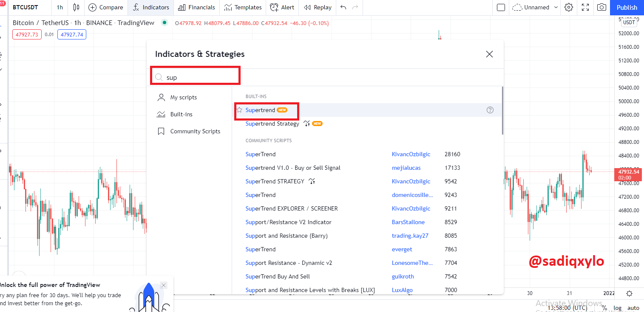Toggle auto scale on the price axis

633,308
